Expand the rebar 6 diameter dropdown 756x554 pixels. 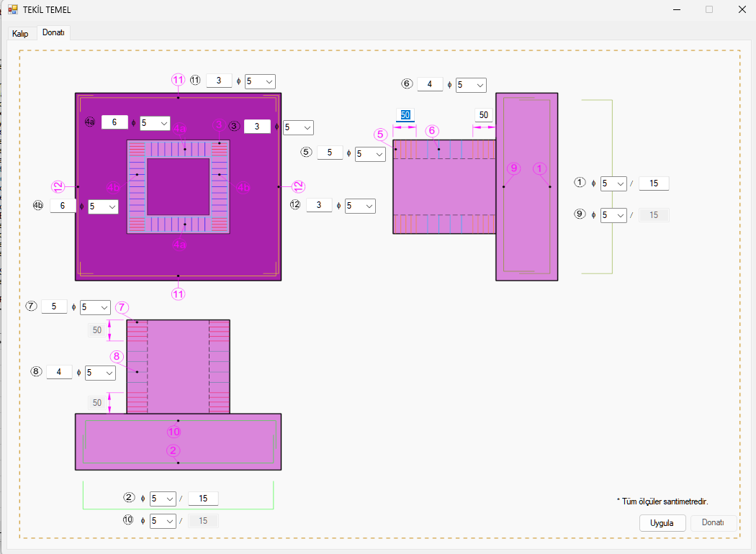point(471,85)
